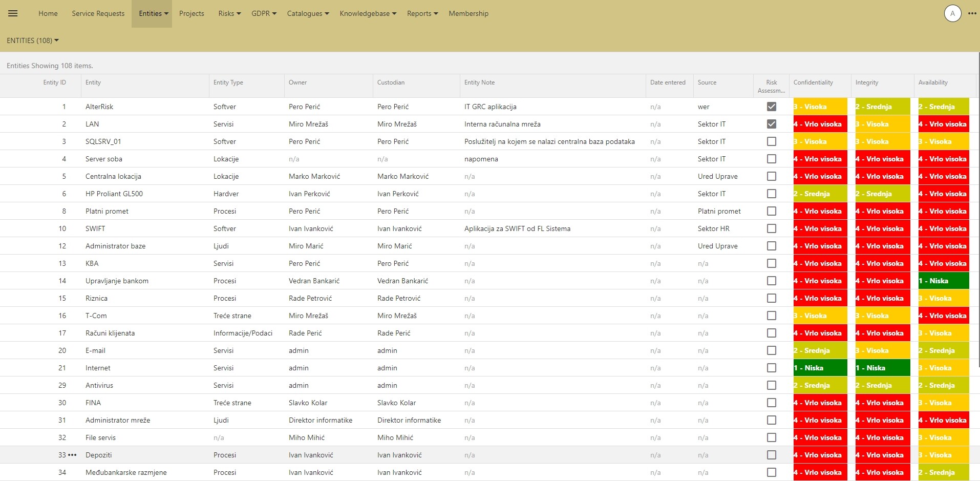This screenshot has height=481, width=980.
Task: Open the three-dots overflow menu top right
Action: click(972, 14)
